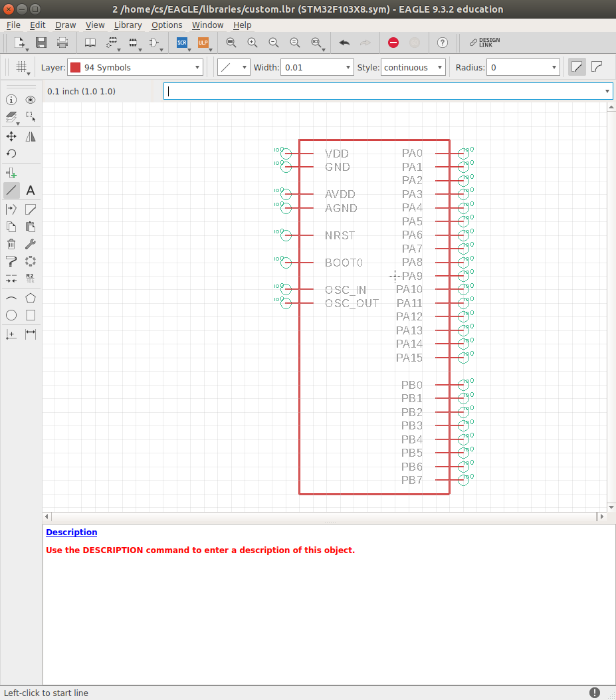The width and height of the screenshot is (616, 700).
Task: Save the library with the floppy icon
Action: 41,43
